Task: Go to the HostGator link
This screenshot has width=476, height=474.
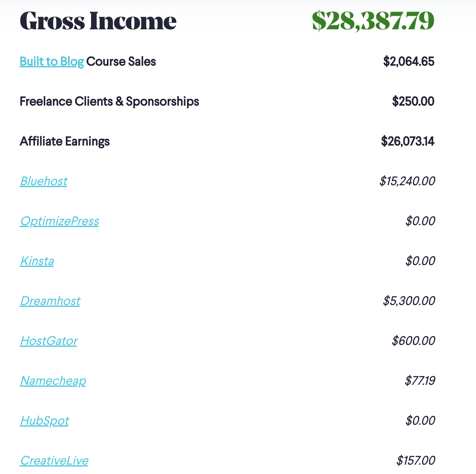Action: coord(49,341)
